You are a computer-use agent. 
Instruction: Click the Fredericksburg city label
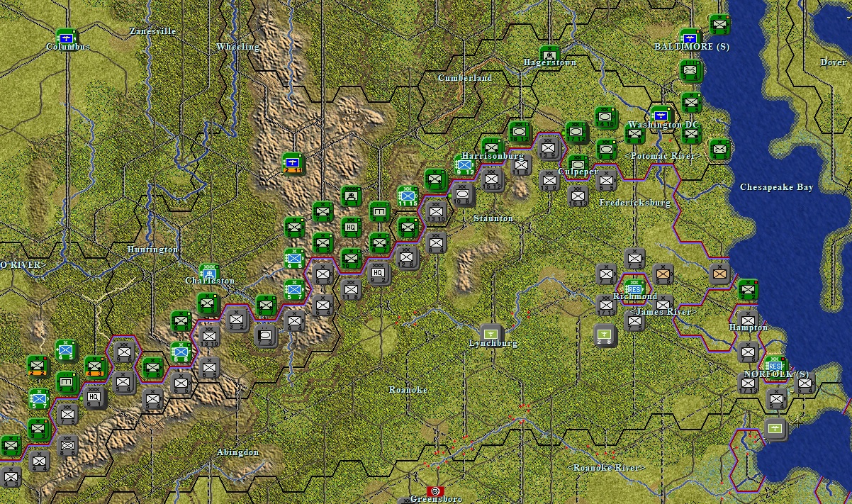pos(635,203)
